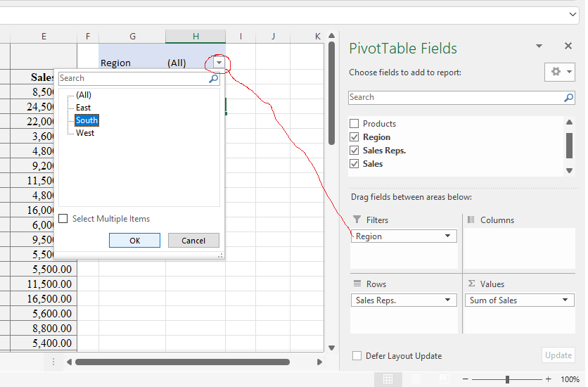Check the Products field checkbox
588x387 pixels.
[354, 123]
